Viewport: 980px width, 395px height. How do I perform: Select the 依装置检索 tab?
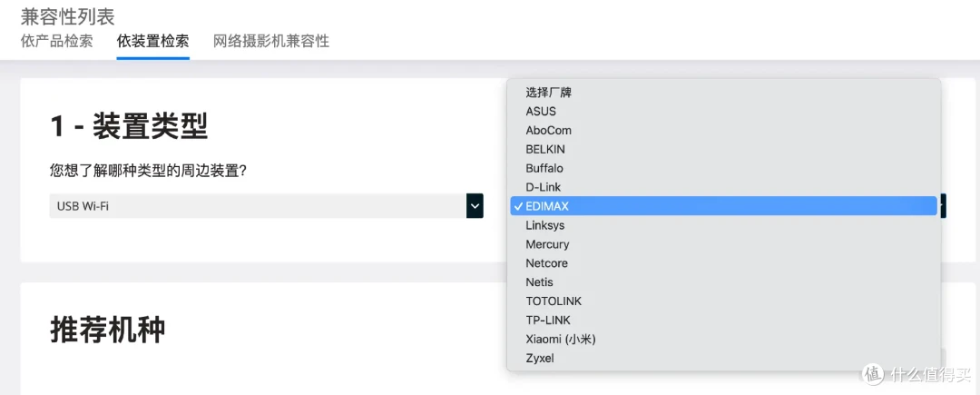[153, 42]
